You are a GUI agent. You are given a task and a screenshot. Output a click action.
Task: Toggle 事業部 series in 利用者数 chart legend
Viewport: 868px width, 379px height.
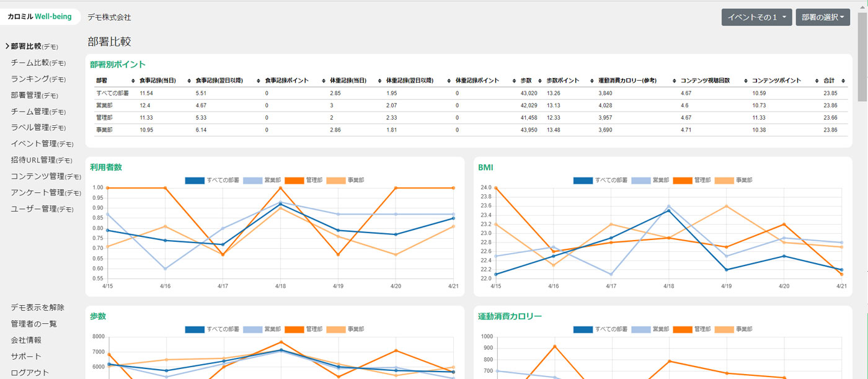coord(345,180)
